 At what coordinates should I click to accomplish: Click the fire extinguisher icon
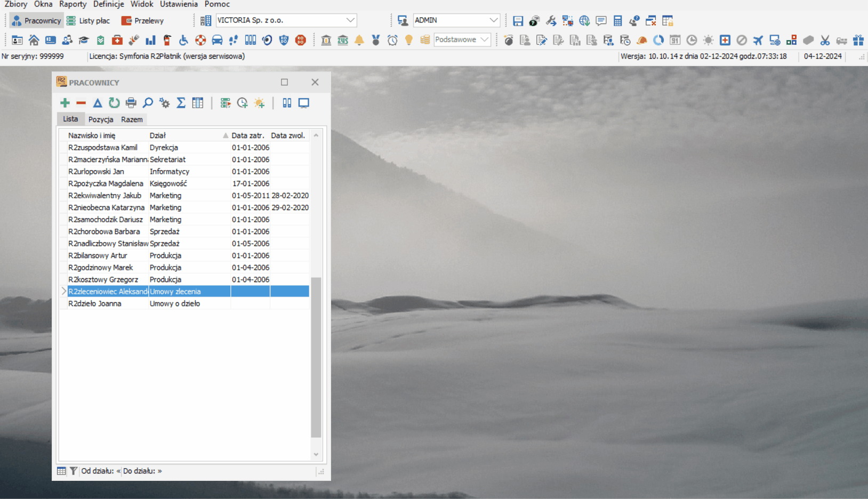pyautogui.click(x=167, y=40)
